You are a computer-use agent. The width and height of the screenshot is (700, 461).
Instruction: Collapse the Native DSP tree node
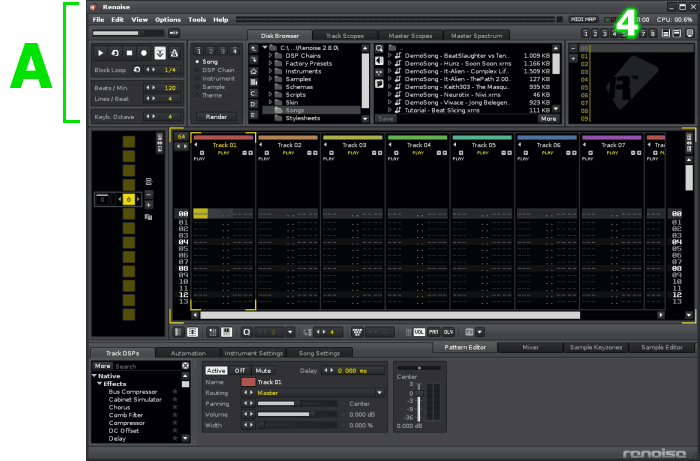click(x=94, y=376)
